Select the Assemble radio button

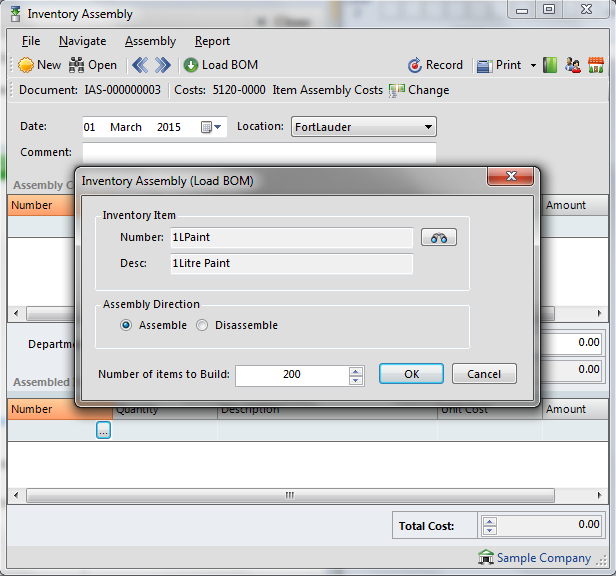coord(126,325)
